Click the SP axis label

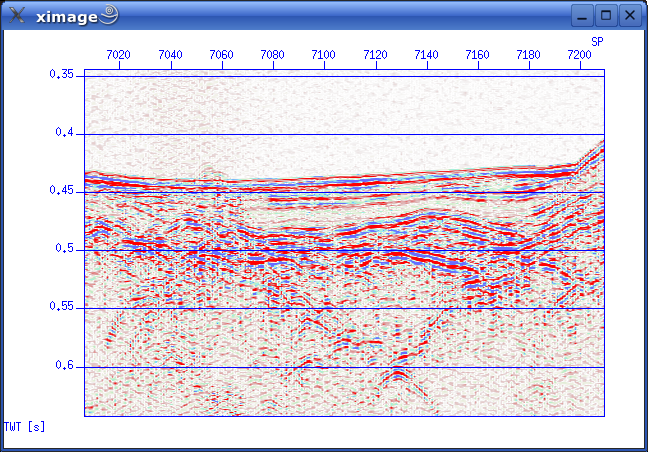click(x=597, y=41)
